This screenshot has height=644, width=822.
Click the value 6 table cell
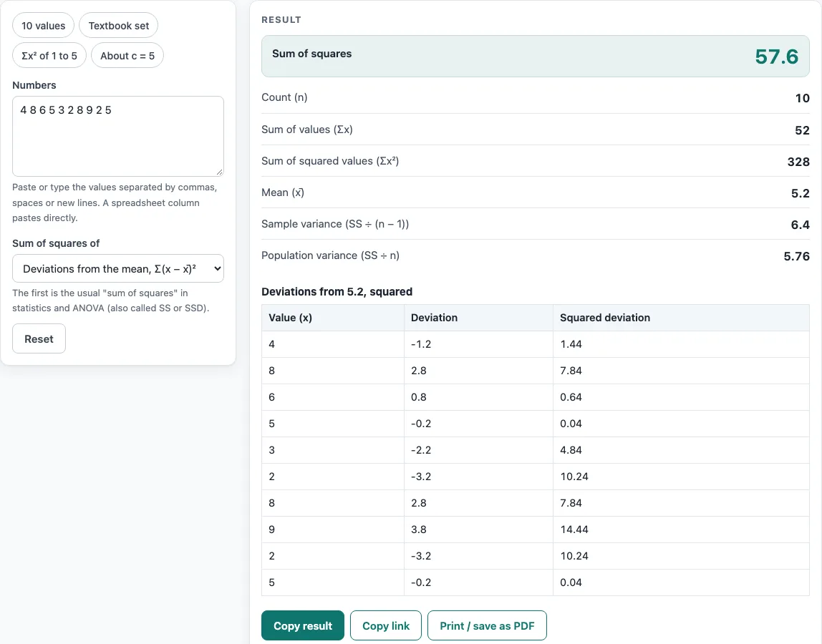[x=333, y=397]
